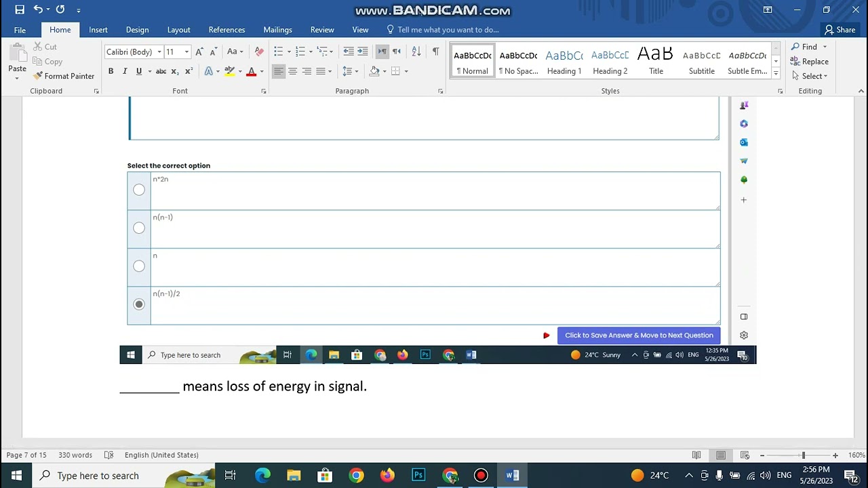868x488 pixels.
Task: Apply strikethrough to text
Action: [x=161, y=71]
